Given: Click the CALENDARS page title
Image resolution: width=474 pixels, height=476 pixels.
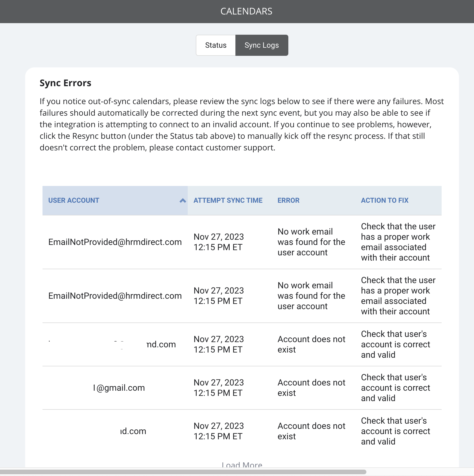Looking at the screenshot, I should coord(246,11).
